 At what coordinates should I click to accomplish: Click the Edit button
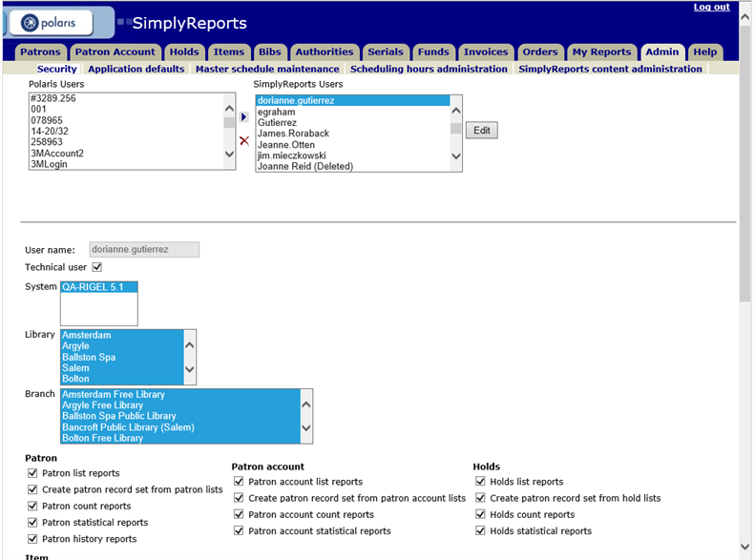tap(482, 131)
